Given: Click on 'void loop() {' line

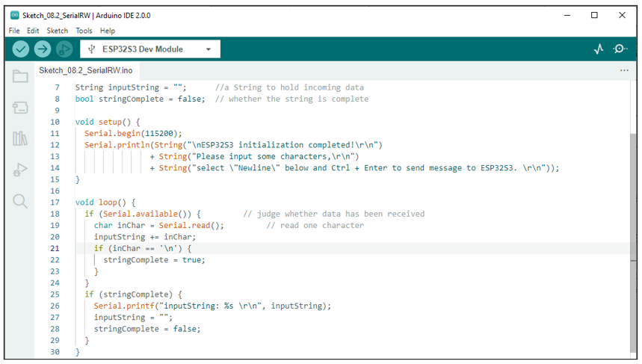Looking at the screenshot, I should click(x=105, y=203).
